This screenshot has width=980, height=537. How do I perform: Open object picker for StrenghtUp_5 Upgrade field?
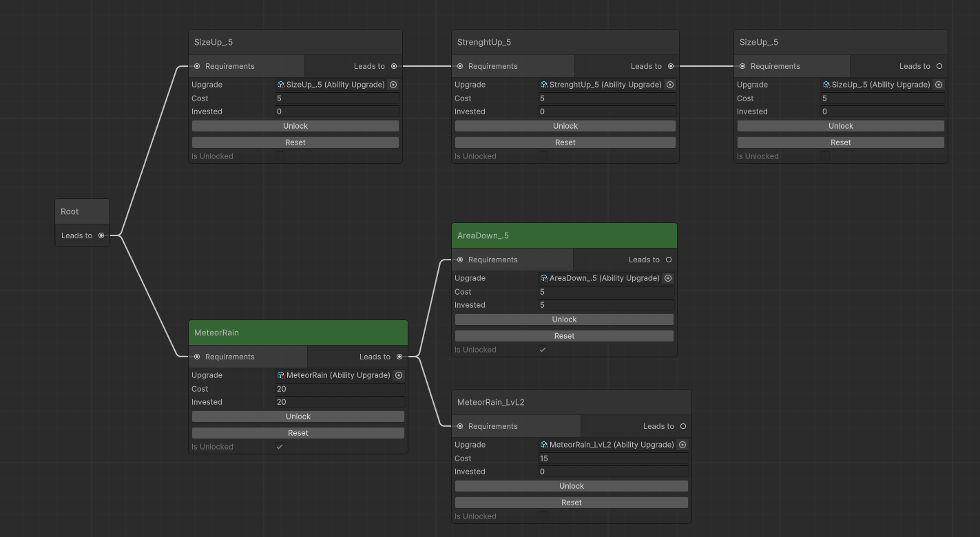670,85
